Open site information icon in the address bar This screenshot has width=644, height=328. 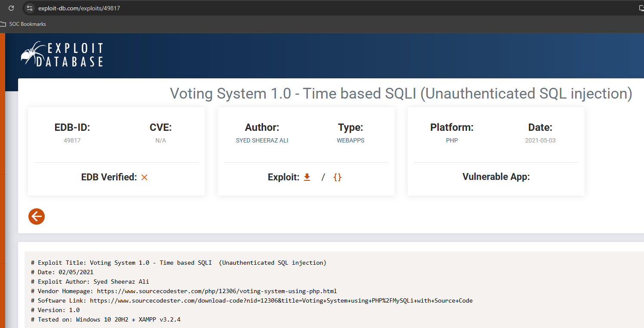[30, 8]
